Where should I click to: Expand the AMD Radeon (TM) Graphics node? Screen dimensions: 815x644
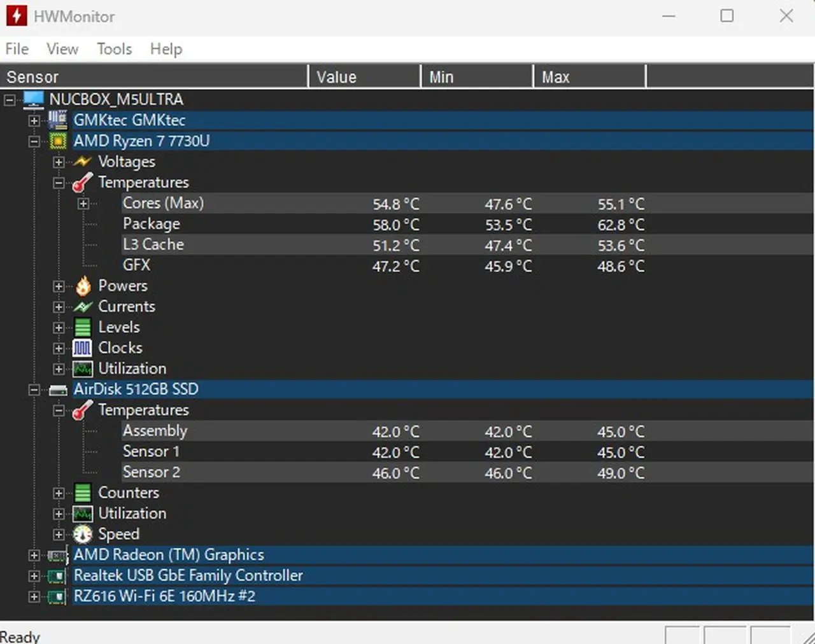(x=34, y=556)
